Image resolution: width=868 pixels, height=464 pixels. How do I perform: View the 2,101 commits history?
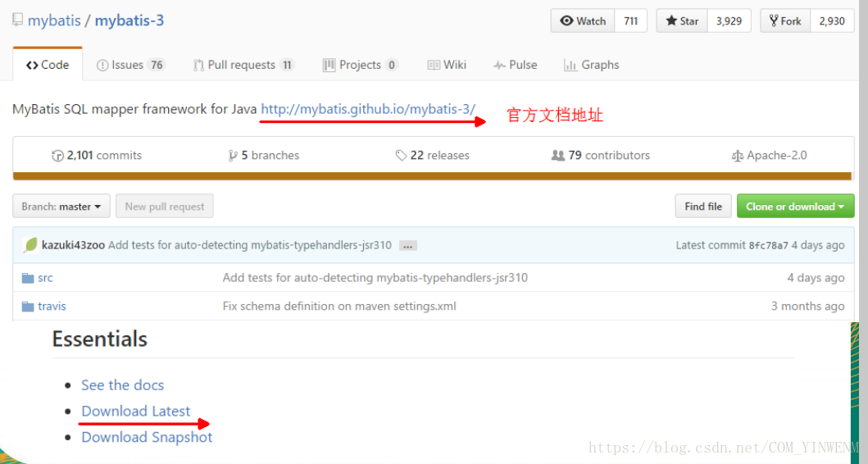point(97,156)
